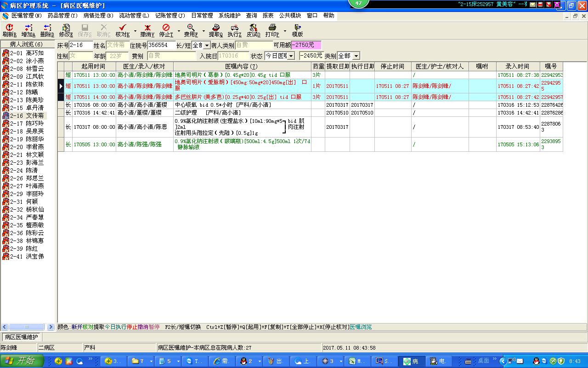
Task: Open the 药品管理 menu
Action: [62, 16]
